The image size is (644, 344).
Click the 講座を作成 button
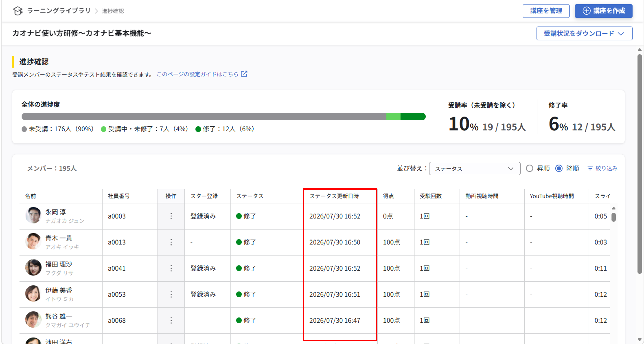[x=603, y=11]
